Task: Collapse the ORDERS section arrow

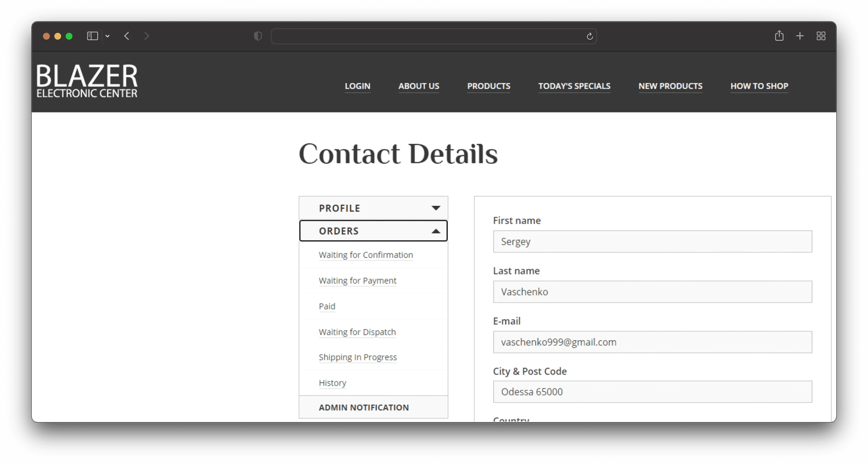Action: [436, 231]
